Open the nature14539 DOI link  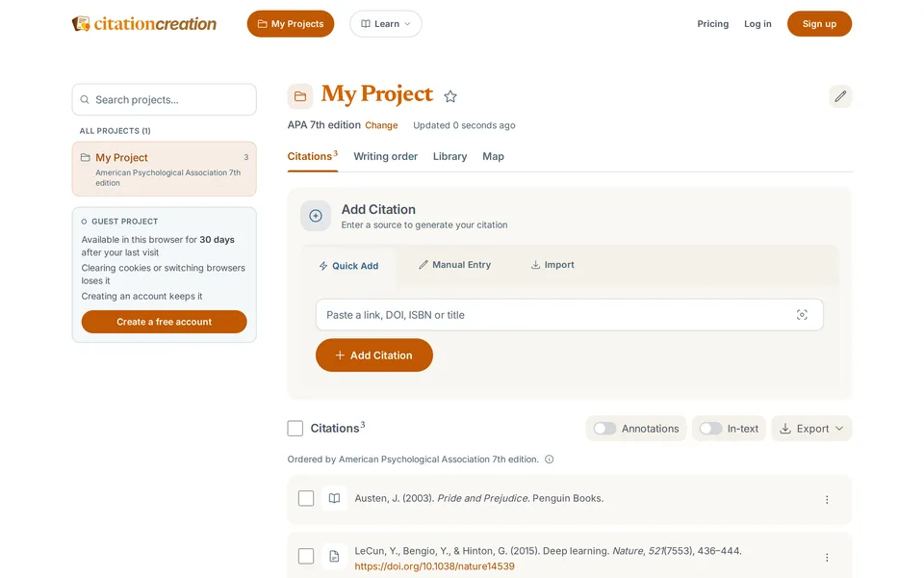(434, 566)
